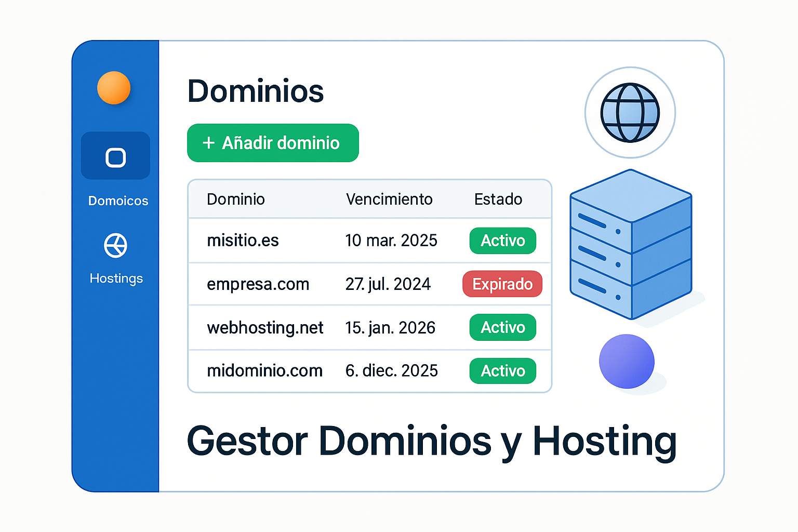Image resolution: width=798 pixels, height=532 pixels.
Task: Open the Estado column header options
Action: tap(498, 199)
